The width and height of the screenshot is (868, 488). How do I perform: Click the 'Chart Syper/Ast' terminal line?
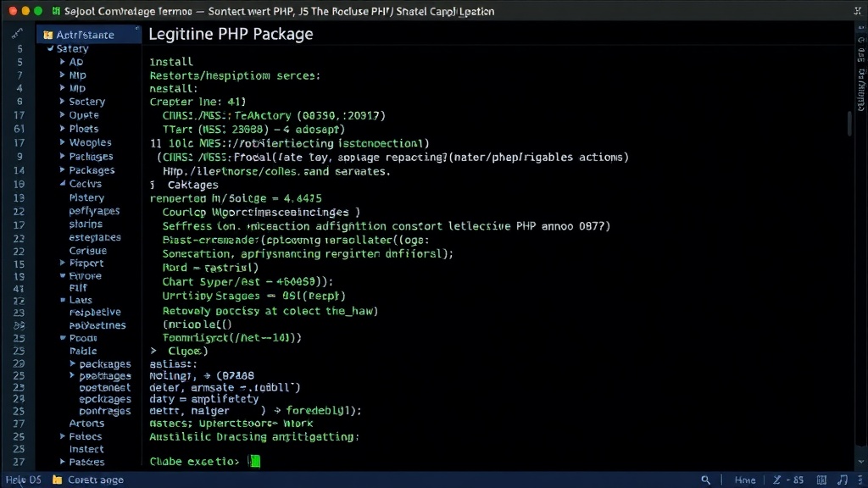[248, 281]
